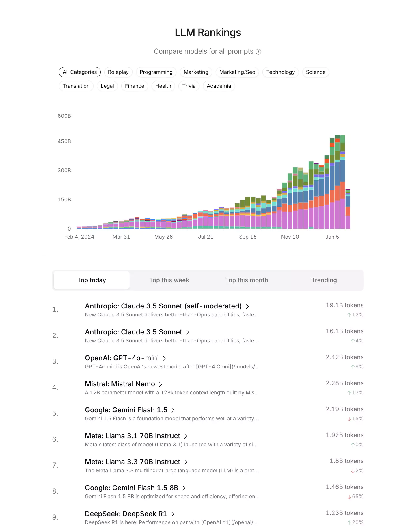Open the second-ranked Anthropic: Claude 3.5 Sonnet link

click(134, 332)
